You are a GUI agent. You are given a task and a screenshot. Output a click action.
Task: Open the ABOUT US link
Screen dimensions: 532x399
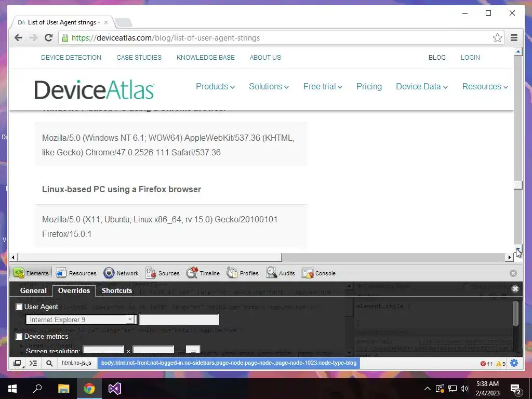(x=265, y=57)
